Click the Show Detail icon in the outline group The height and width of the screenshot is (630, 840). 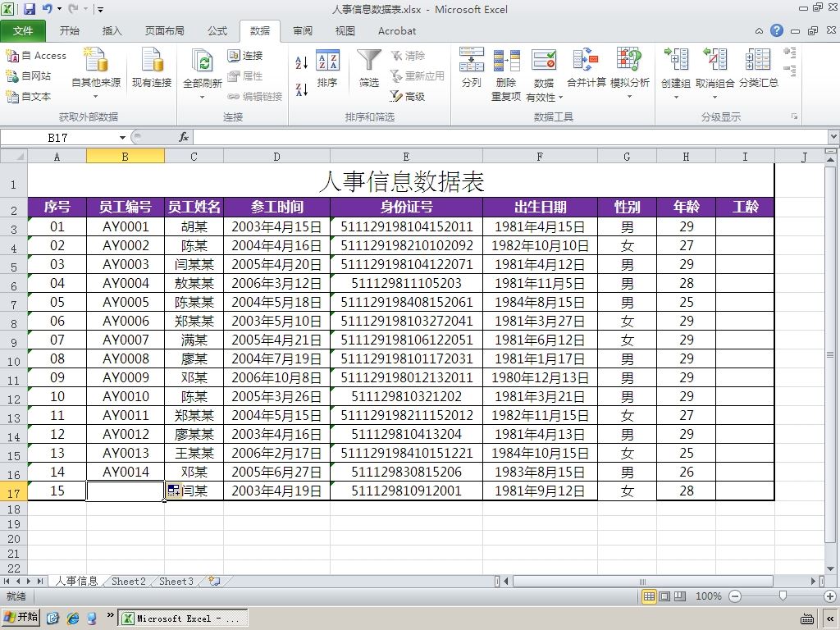(789, 52)
